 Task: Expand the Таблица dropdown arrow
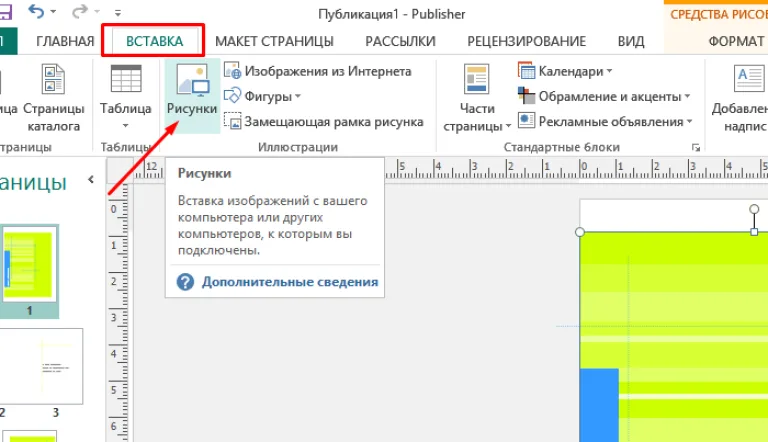click(125, 126)
